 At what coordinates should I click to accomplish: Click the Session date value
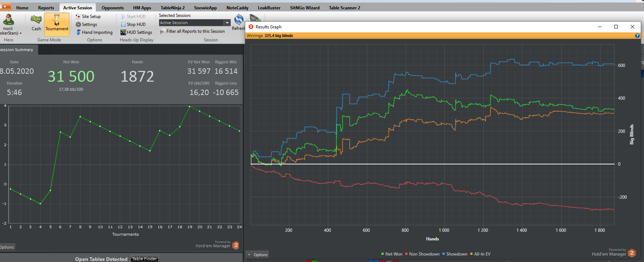pyautogui.click(x=17, y=71)
